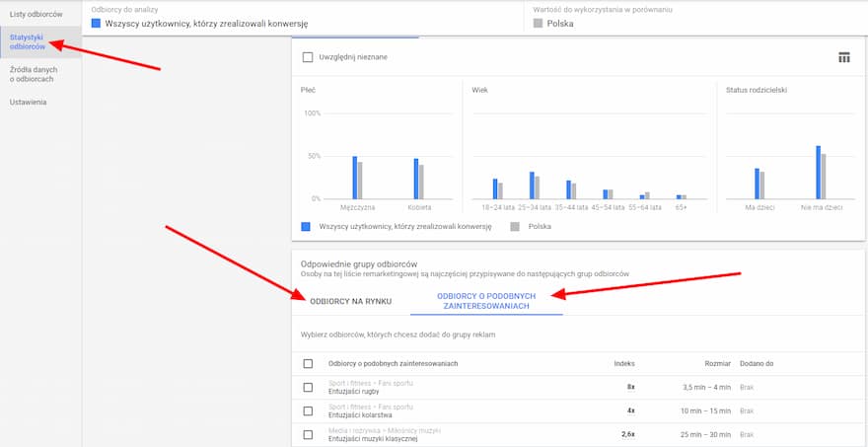Switch to Odbiorcy o podobnych zainteresowaniach tab
The height and width of the screenshot is (447, 868).
pyautogui.click(x=486, y=301)
